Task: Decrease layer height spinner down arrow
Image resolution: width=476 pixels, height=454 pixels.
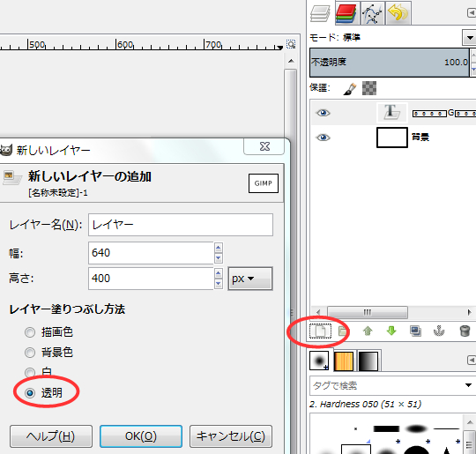Action: pyautogui.click(x=219, y=284)
